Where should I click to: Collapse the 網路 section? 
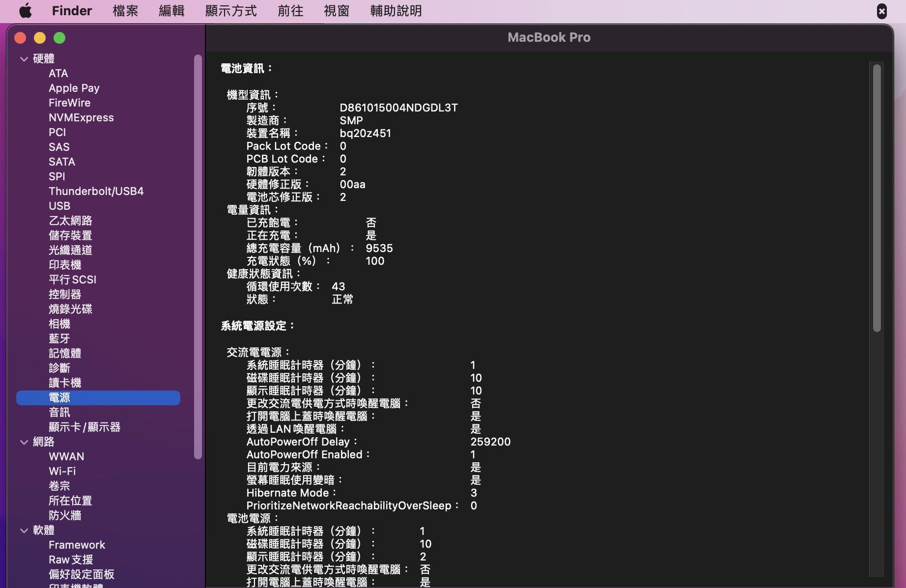(24, 442)
